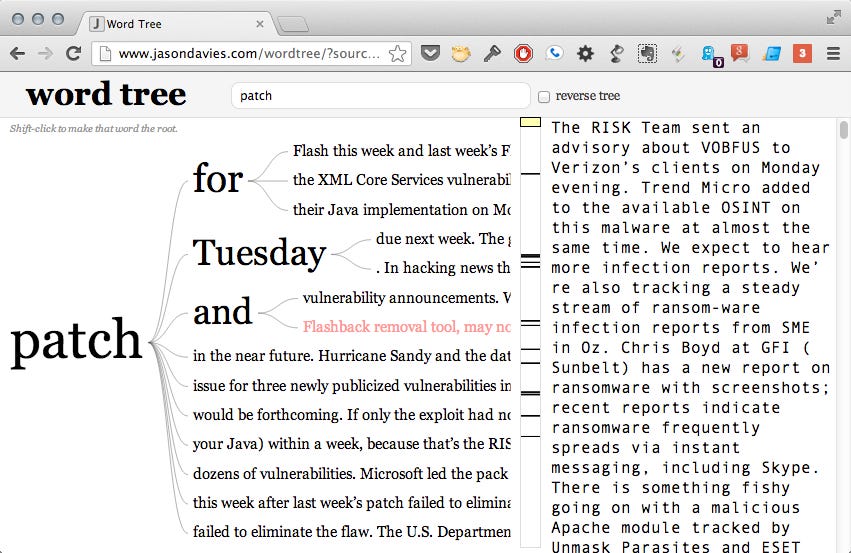Click 'your Java) within a week' line
The image size is (851, 553).
pyautogui.click(x=351, y=444)
